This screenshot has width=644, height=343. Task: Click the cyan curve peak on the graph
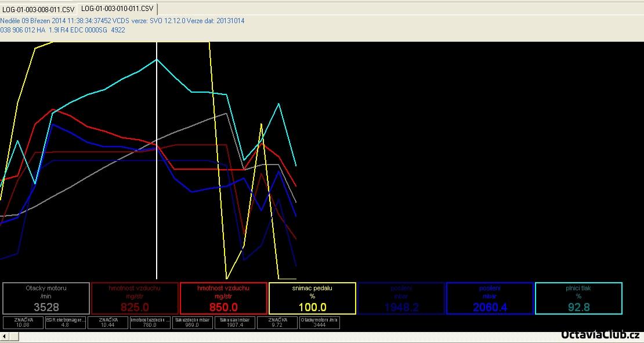(157, 59)
